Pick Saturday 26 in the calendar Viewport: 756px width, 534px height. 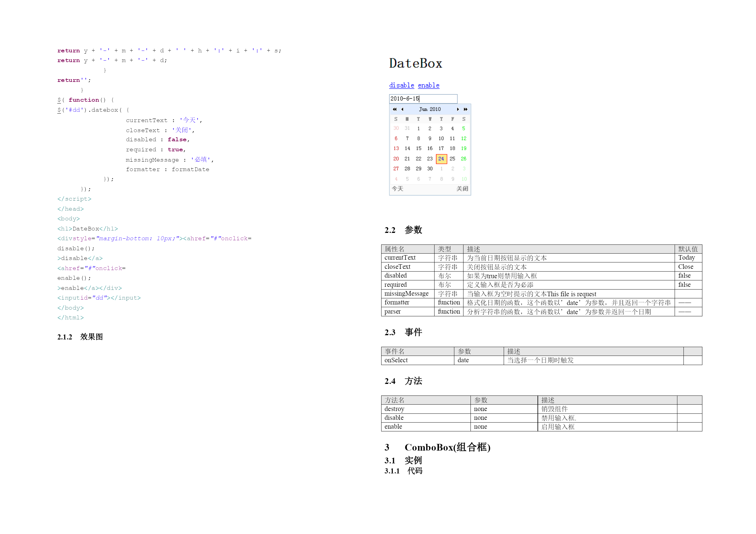463,159
